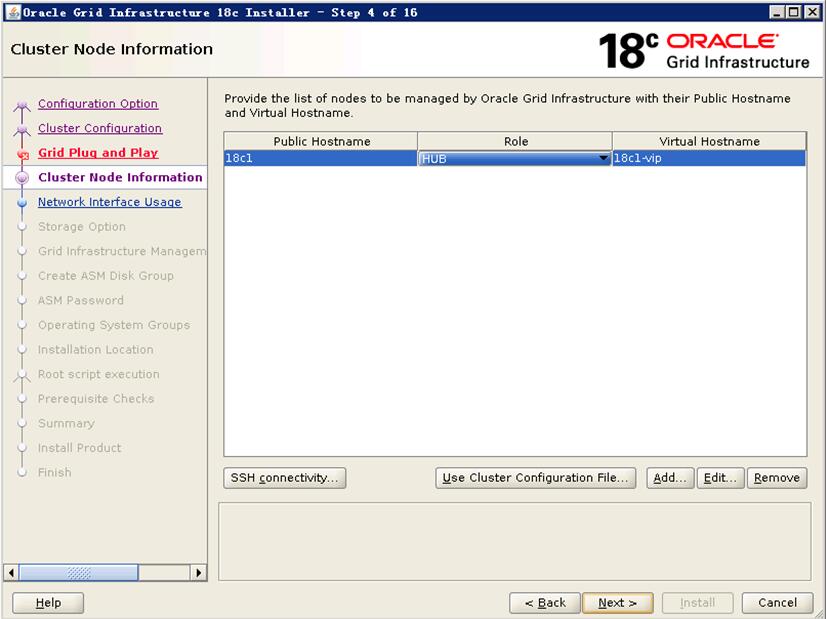Click the Cluster Node Information step marker
The height and width of the screenshot is (619, 826).
[22, 178]
